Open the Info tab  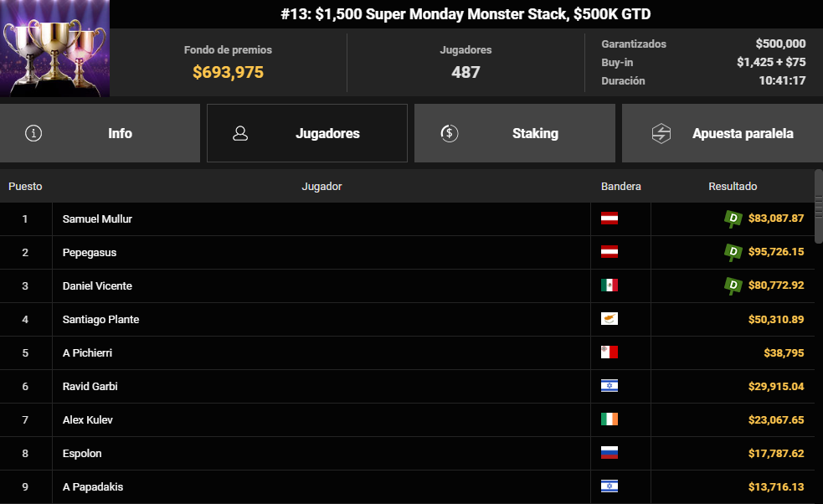(x=100, y=133)
